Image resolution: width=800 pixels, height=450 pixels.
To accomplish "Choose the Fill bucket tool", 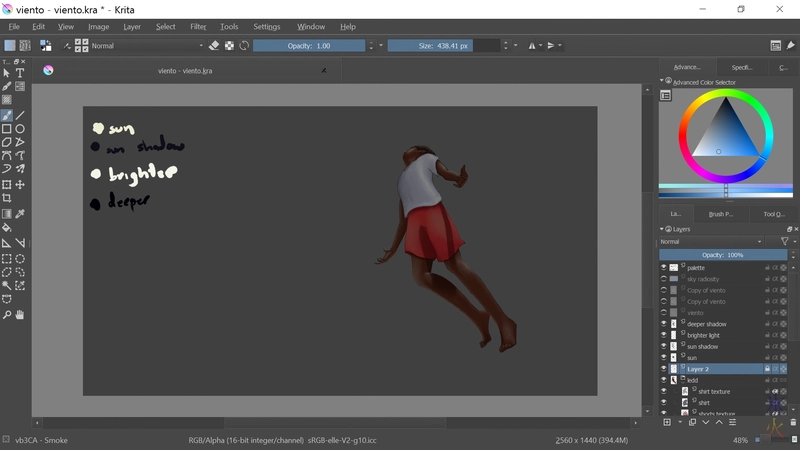I will 7,227.
